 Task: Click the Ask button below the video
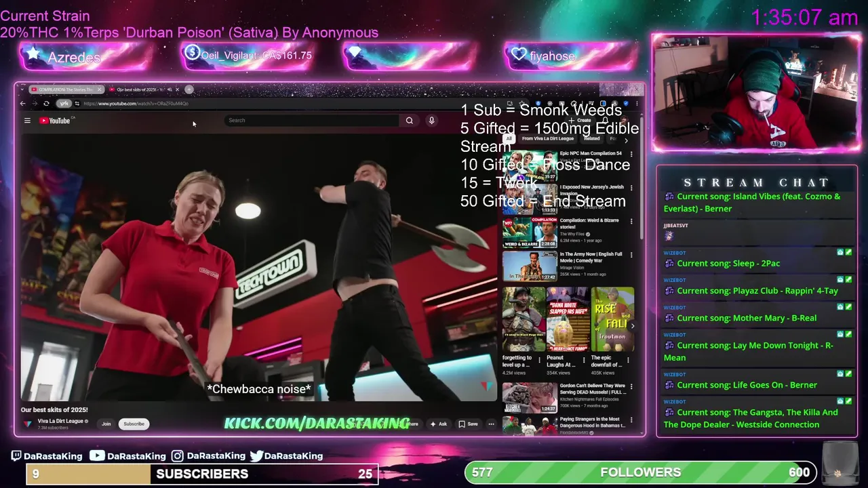point(438,424)
